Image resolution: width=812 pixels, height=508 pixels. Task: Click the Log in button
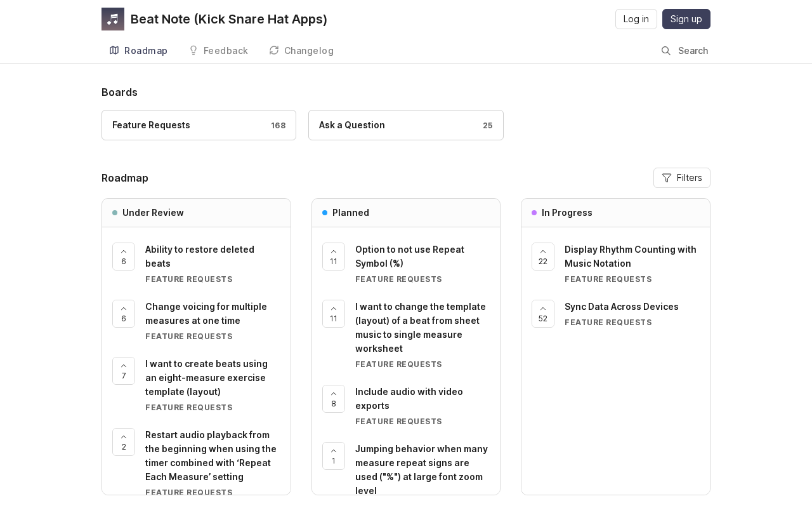click(x=636, y=19)
